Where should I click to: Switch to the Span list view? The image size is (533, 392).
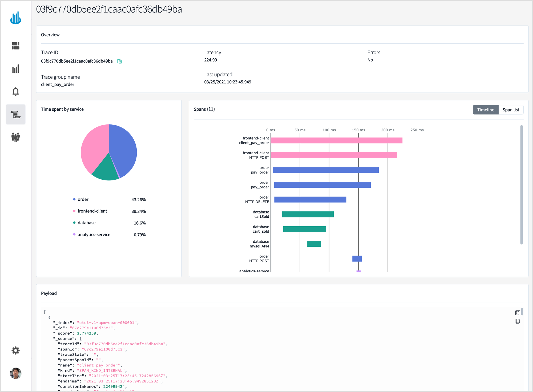tap(511, 110)
